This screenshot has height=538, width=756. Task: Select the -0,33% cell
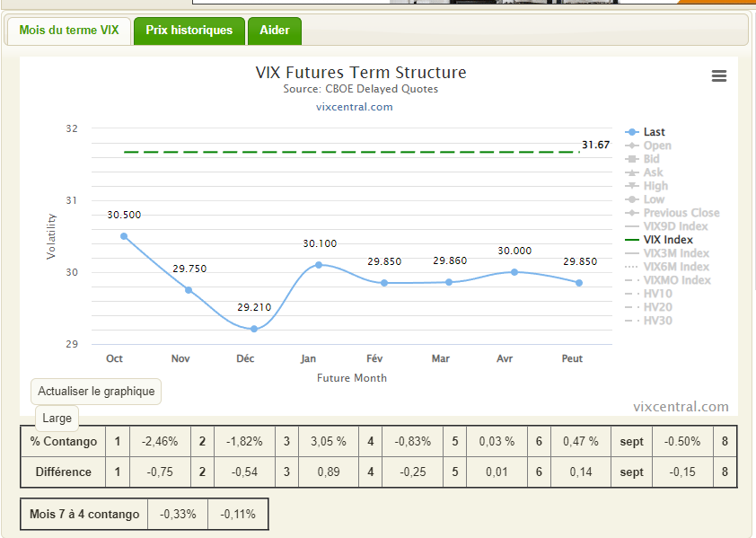coord(178,515)
